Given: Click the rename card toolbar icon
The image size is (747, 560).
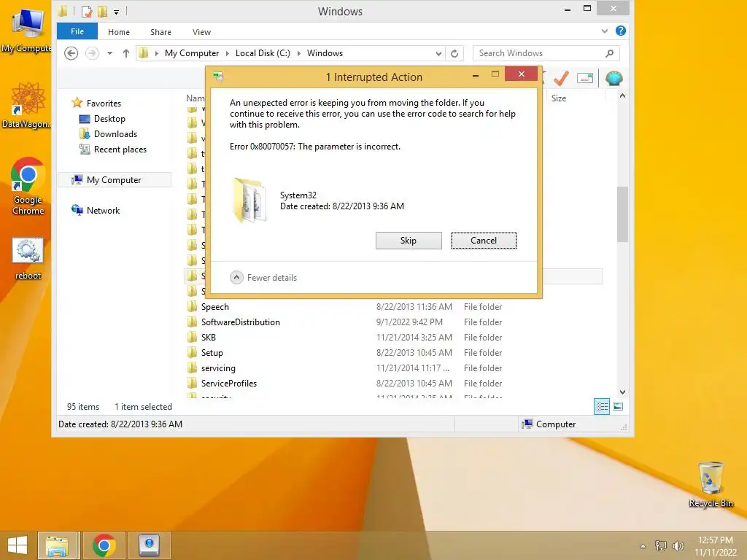Looking at the screenshot, I should coord(584,78).
